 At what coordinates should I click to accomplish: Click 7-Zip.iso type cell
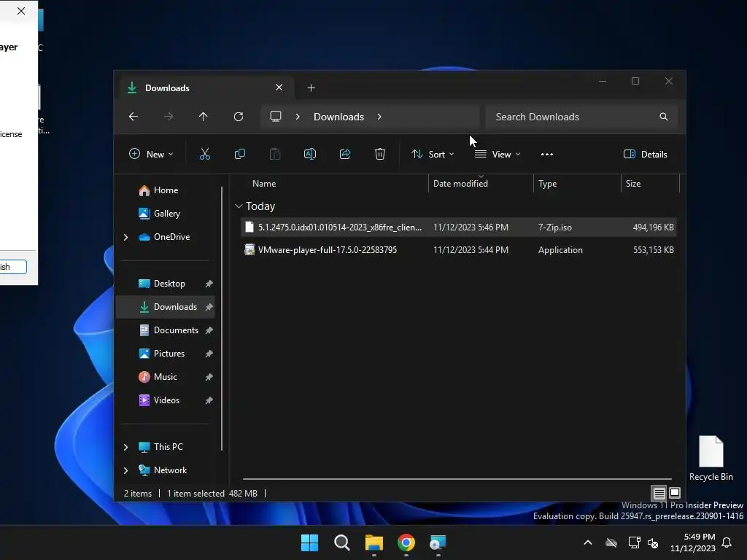point(555,227)
